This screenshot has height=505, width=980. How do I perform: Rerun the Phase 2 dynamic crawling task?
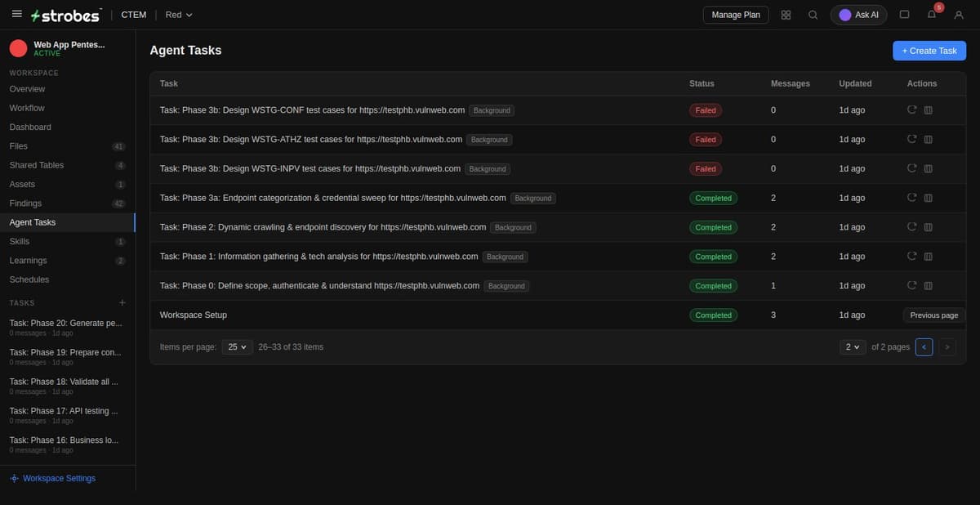(x=912, y=227)
